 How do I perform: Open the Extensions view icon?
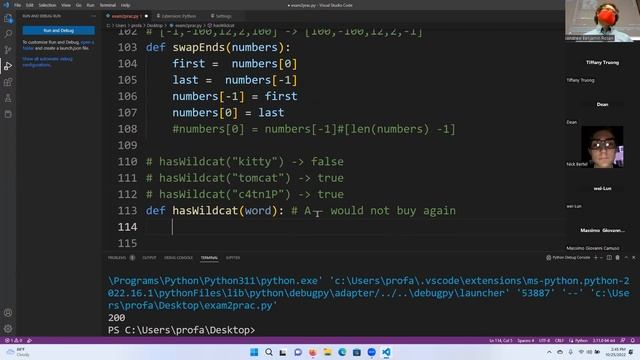[x=8, y=82]
